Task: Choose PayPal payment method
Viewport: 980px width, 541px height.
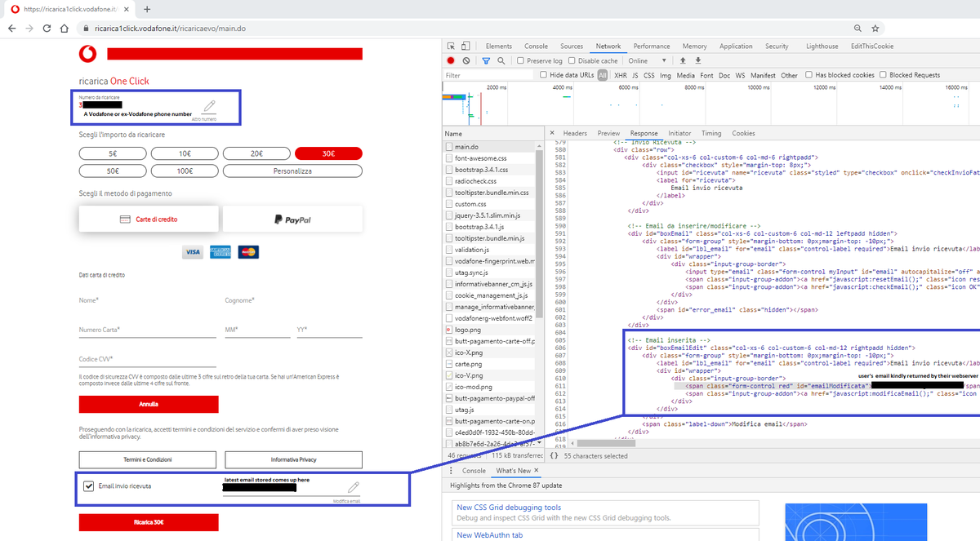Action: (292, 219)
